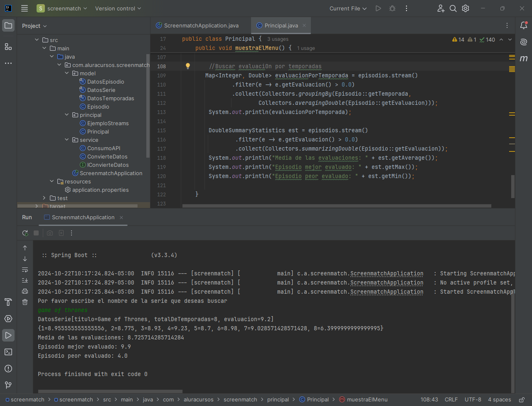
Task: Open editor tabs options menu
Action: [507, 25]
